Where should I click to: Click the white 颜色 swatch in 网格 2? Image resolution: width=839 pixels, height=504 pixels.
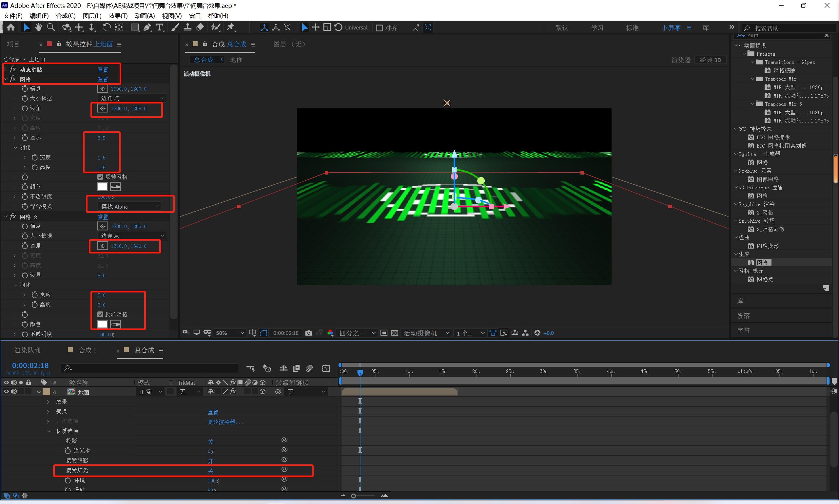[x=103, y=324]
